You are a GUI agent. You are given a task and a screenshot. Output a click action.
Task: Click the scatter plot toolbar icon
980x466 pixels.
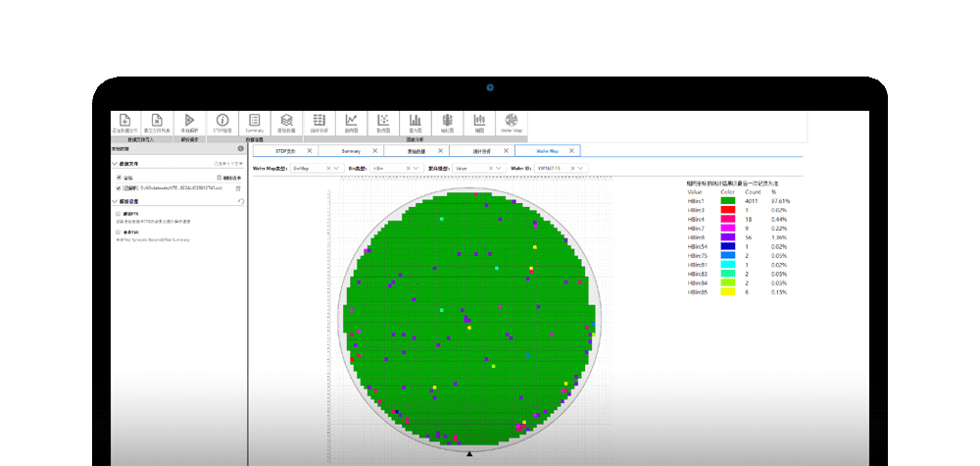click(383, 120)
